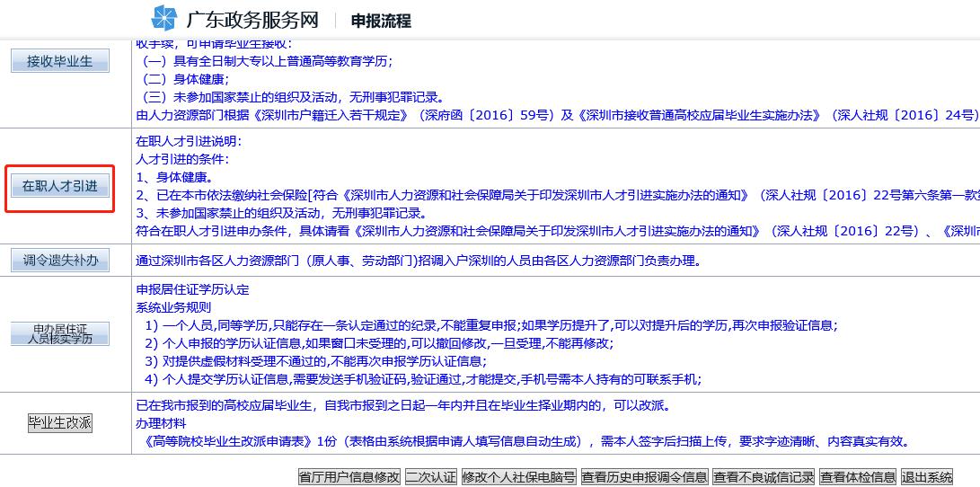Click the line 系统业务规则

click(x=173, y=307)
